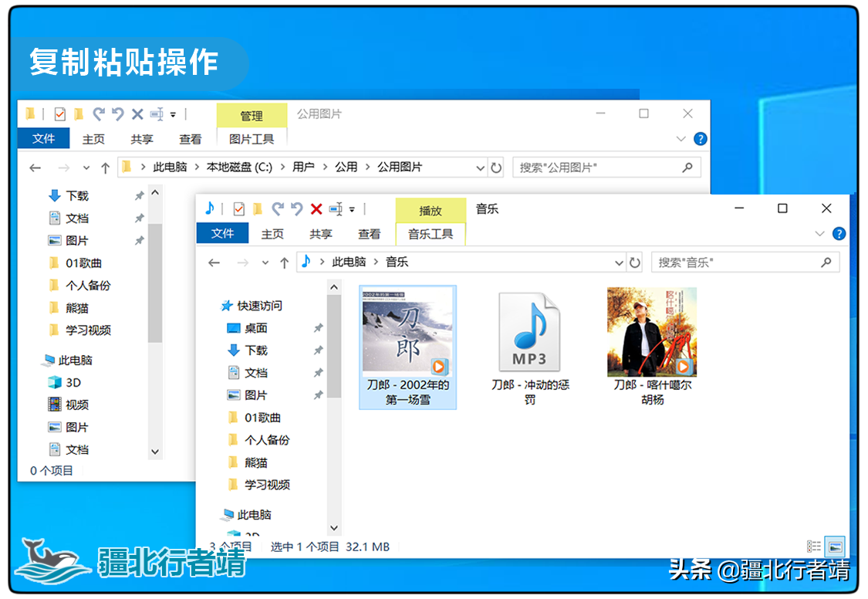Select the 管理 contextual tab header
Image resolution: width=868 pixels, height=599 pixels.
click(x=252, y=116)
